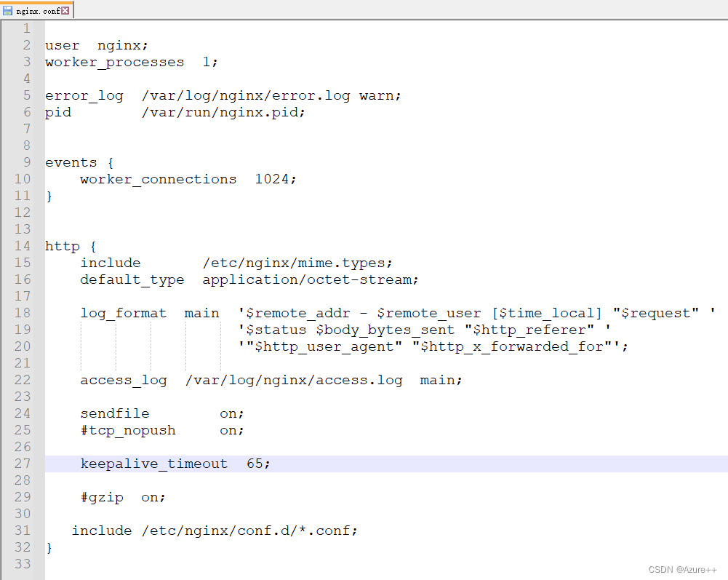Click '/var/run/nginx.pid;' path text
Screen dimensions: 728x580
click(x=223, y=113)
